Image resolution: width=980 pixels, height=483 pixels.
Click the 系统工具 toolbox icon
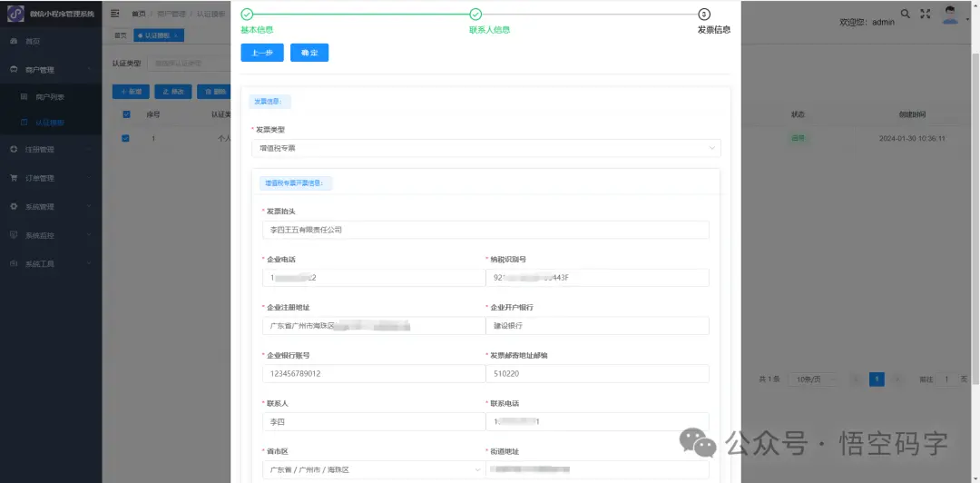[14, 264]
